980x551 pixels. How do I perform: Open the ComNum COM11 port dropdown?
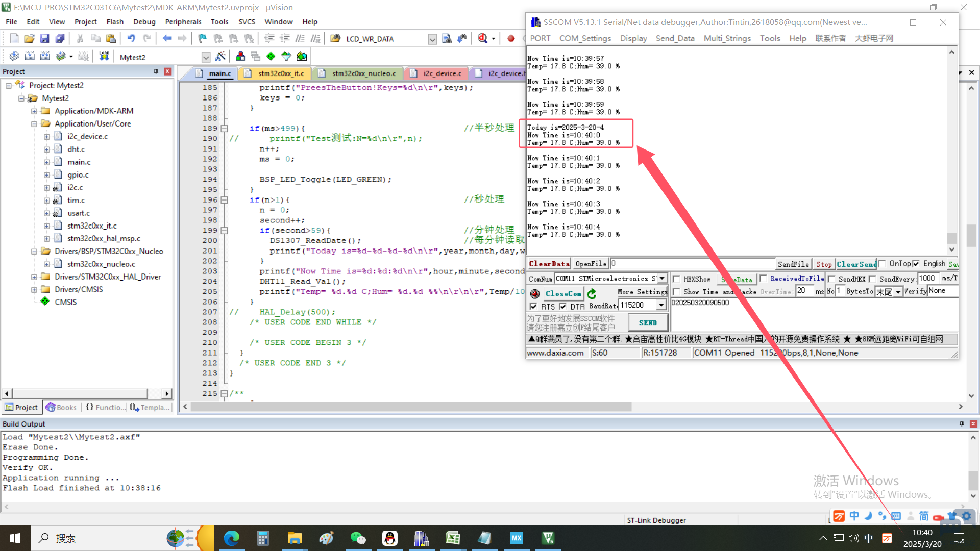pyautogui.click(x=662, y=279)
